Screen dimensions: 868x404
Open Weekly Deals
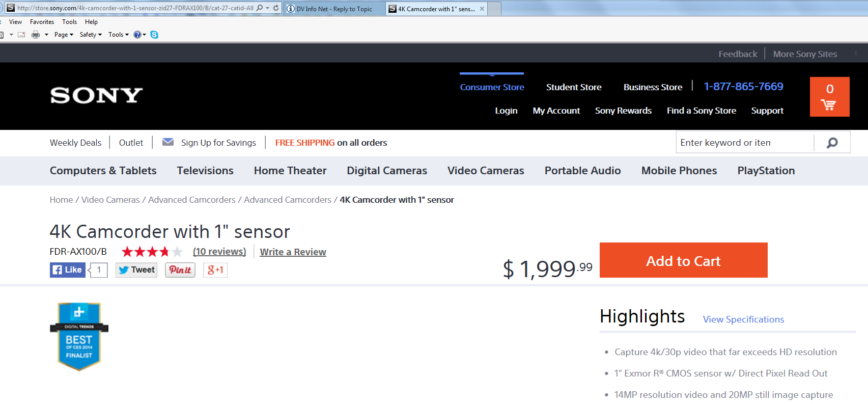75,143
